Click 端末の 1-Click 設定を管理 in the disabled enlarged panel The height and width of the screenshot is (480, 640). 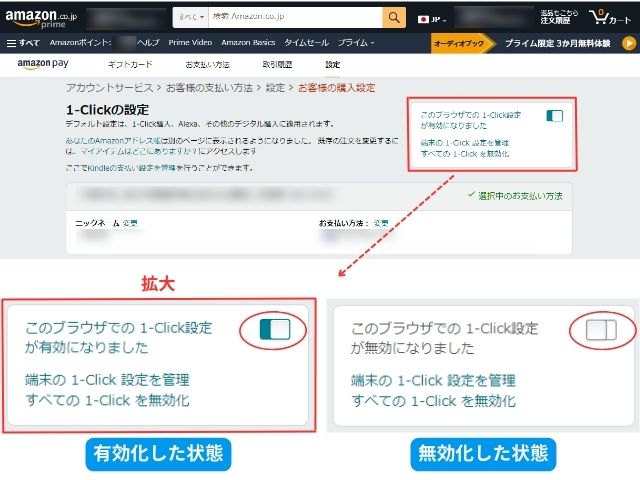(x=433, y=380)
